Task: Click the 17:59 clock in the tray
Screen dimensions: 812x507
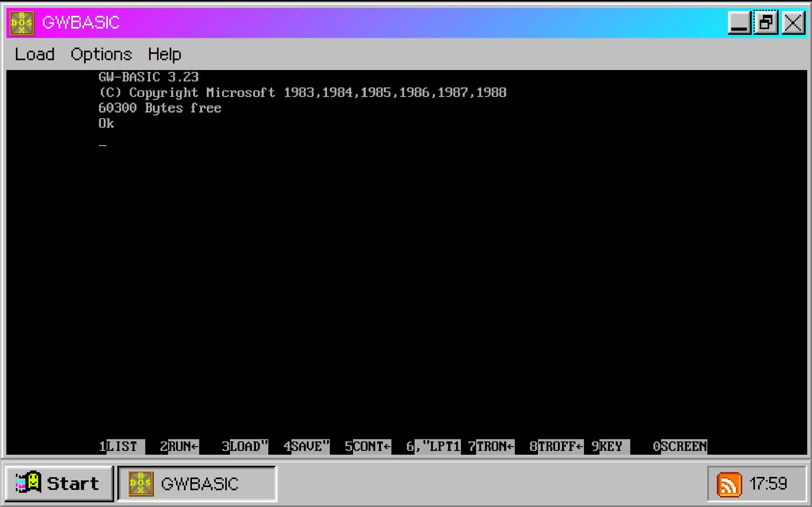Action: pyautogui.click(x=768, y=484)
